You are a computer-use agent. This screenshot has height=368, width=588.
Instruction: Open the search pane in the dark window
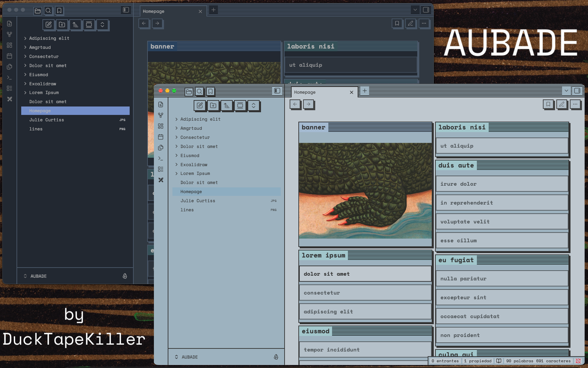click(48, 10)
